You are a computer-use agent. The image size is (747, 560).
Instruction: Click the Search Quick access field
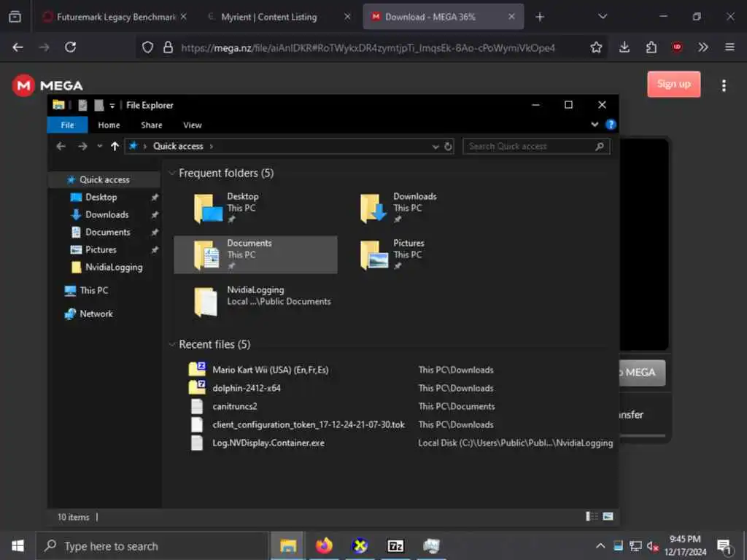pyautogui.click(x=536, y=146)
